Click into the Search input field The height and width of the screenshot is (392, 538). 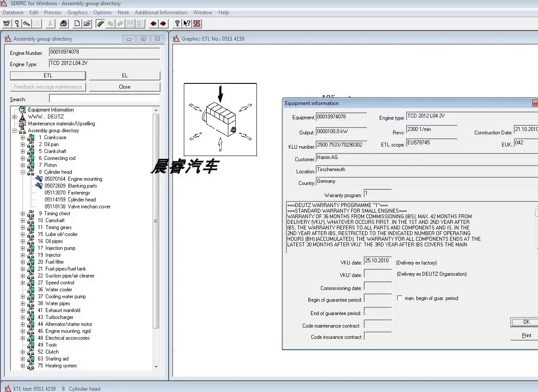click(x=104, y=99)
